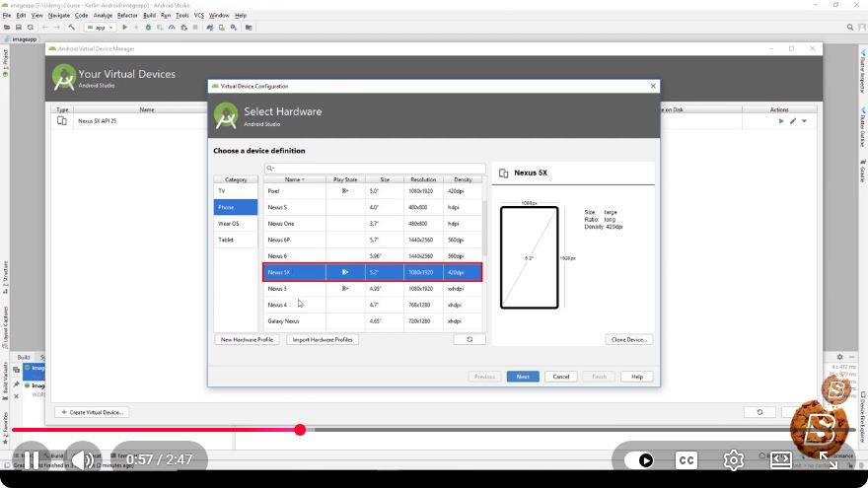Select the Nexus 6P device row
This screenshot has height=488, width=868.
(373, 241)
